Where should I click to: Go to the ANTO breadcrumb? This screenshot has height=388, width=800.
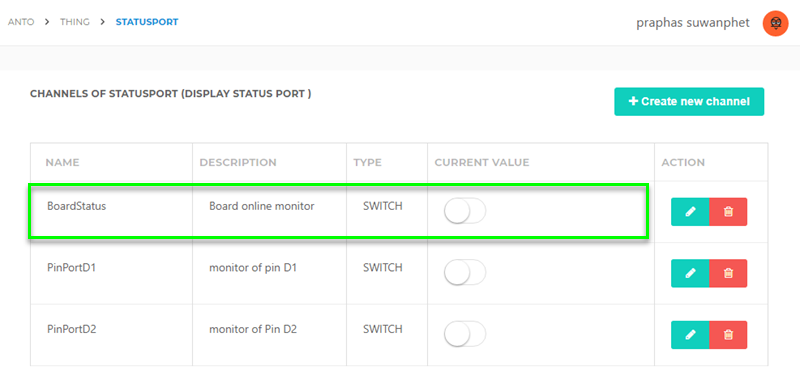pos(21,22)
